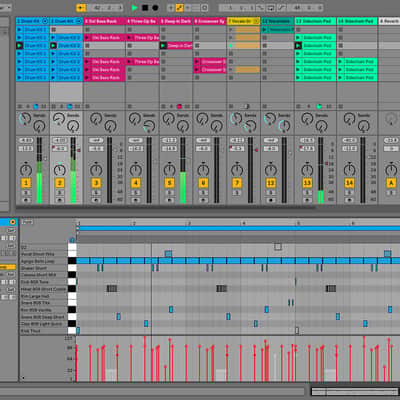Image resolution: width=400 pixels, height=400 pixels.
Task: Click Send B knob on track 12
Action: pyautogui.click(x=284, y=126)
